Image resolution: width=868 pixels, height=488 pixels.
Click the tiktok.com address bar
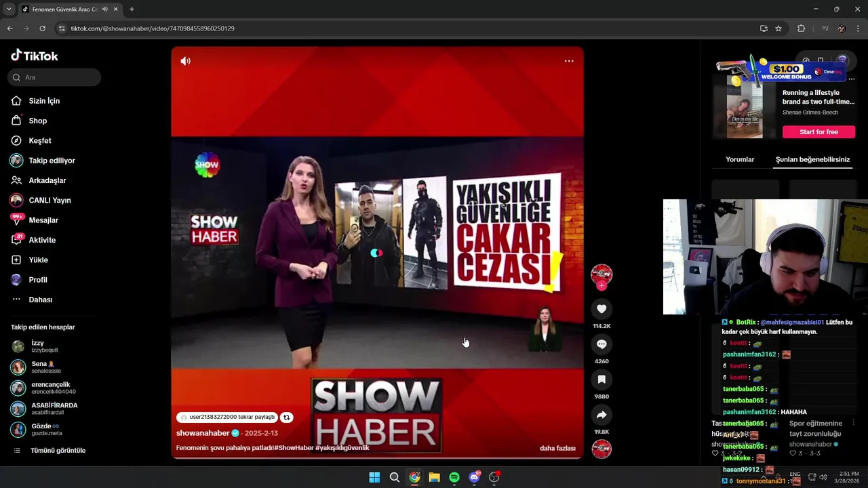click(407, 28)
